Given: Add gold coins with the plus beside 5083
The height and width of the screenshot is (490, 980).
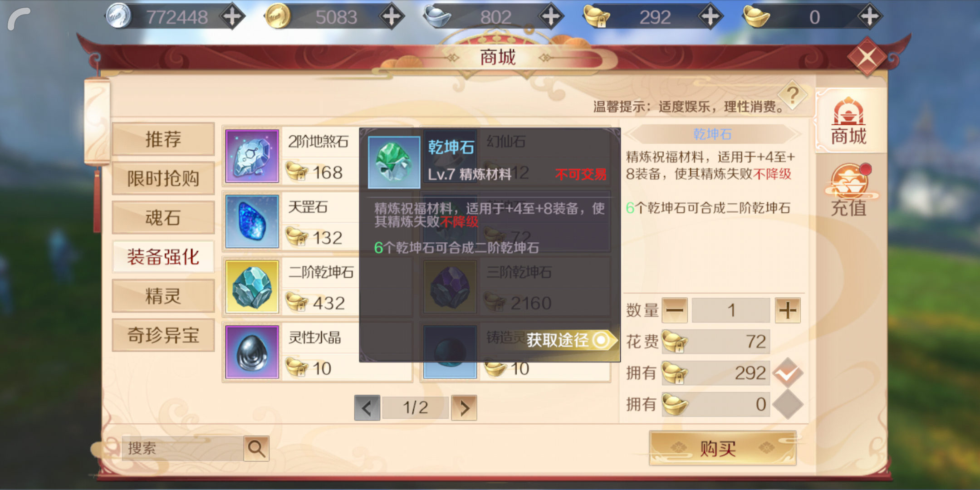Looking at the screenshot, I should coord(392,17).
